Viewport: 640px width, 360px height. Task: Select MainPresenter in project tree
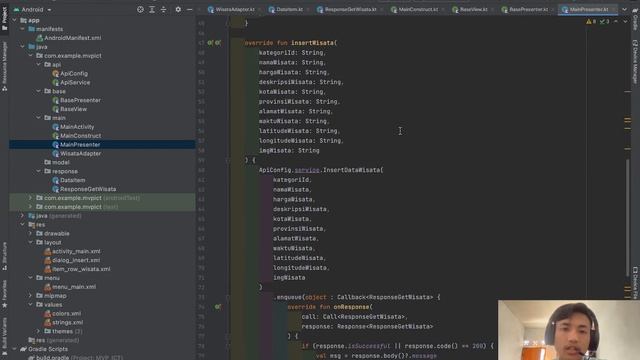pyautogui.click(x=102, y=144)
